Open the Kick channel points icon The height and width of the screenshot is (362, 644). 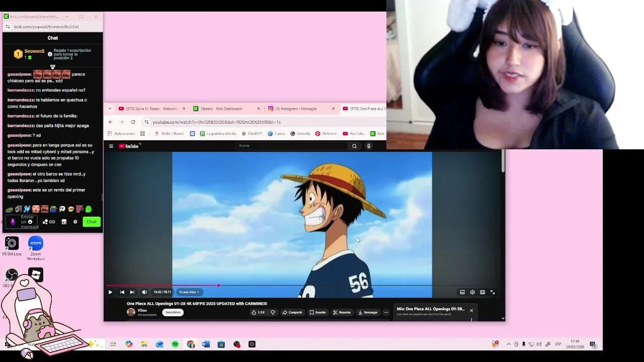(49, 222)
